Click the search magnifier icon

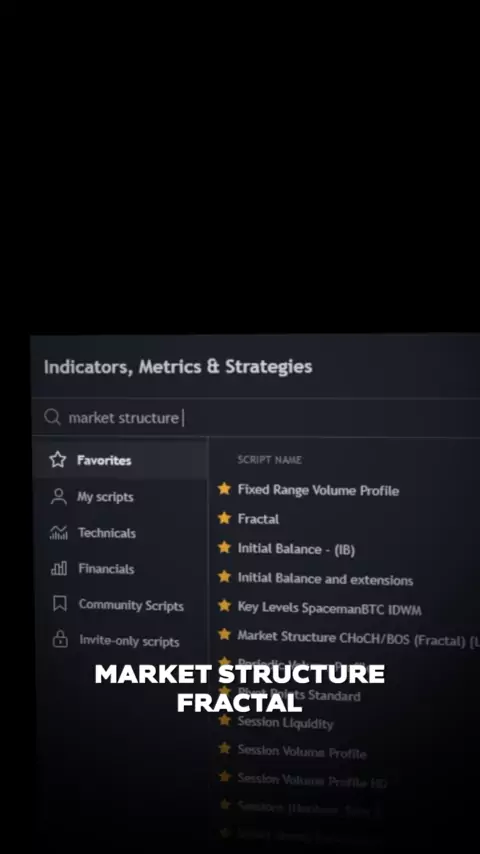pos(52,417)
